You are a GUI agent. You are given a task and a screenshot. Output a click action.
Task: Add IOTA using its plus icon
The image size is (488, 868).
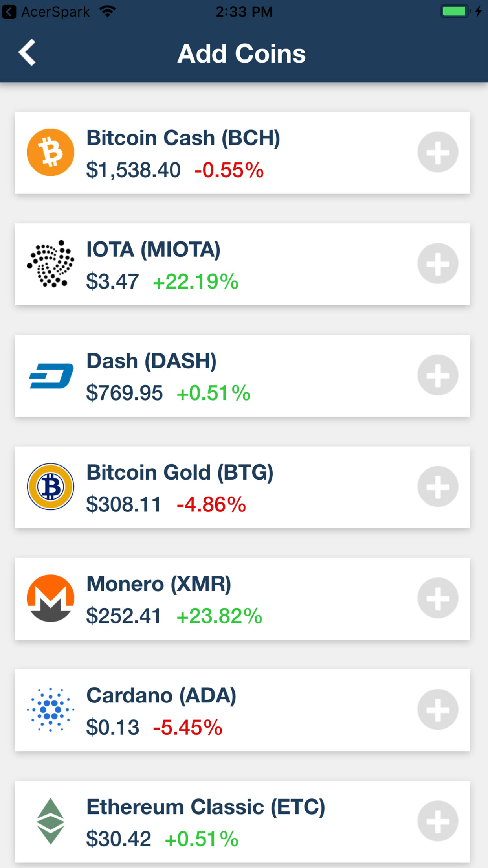click(x=438, y=263)
